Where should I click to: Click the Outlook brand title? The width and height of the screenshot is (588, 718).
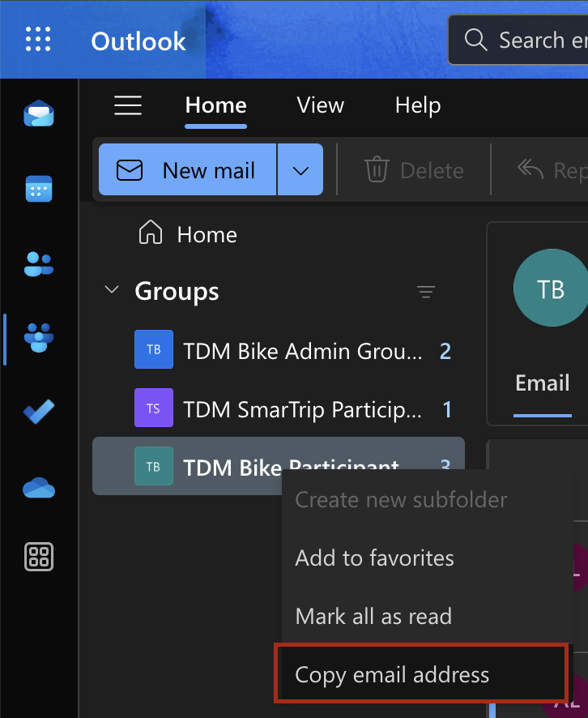[x=138, y=41]
